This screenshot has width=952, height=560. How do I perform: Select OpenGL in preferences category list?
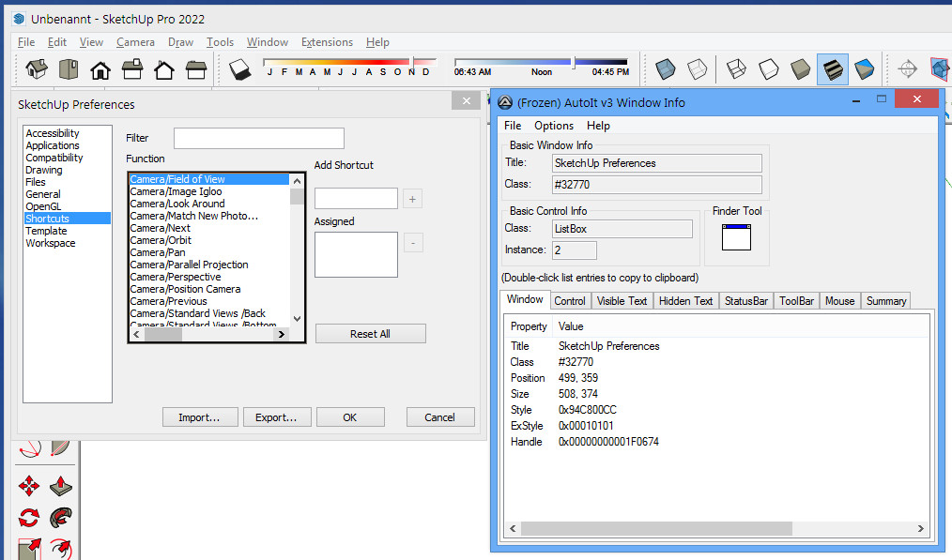click(44, 206)
